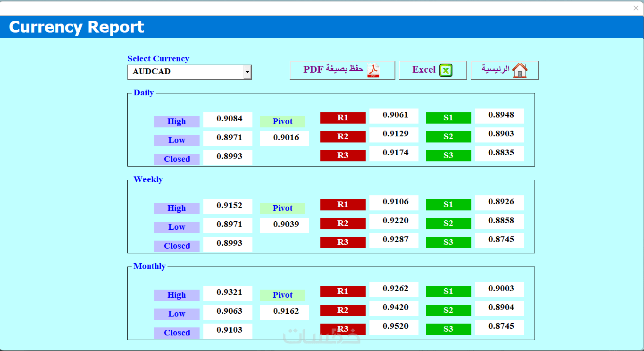Pick the Daily S2 value 0.8903
644x351 pixels.
500,135
